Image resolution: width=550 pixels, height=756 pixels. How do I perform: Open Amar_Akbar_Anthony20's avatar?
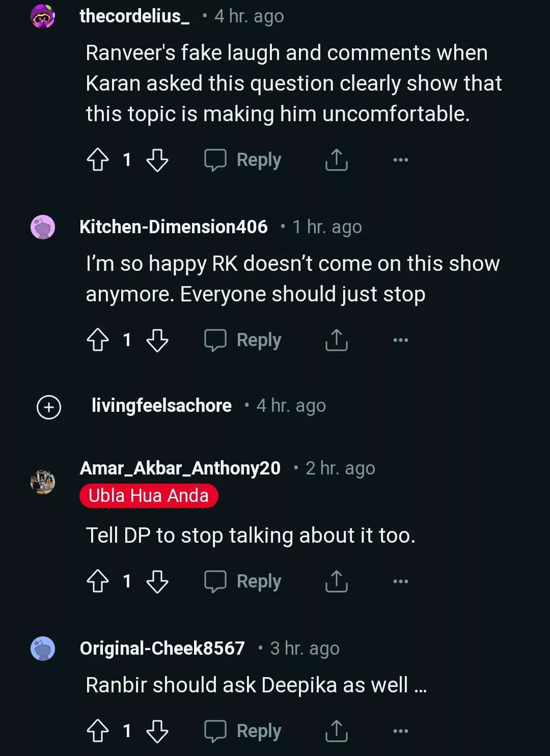tap(43, 482)
